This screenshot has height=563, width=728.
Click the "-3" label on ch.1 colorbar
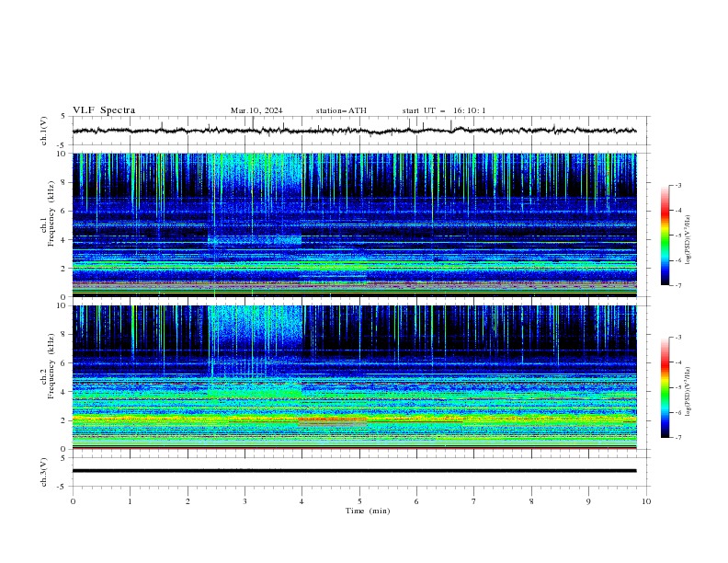coord(677,186)
